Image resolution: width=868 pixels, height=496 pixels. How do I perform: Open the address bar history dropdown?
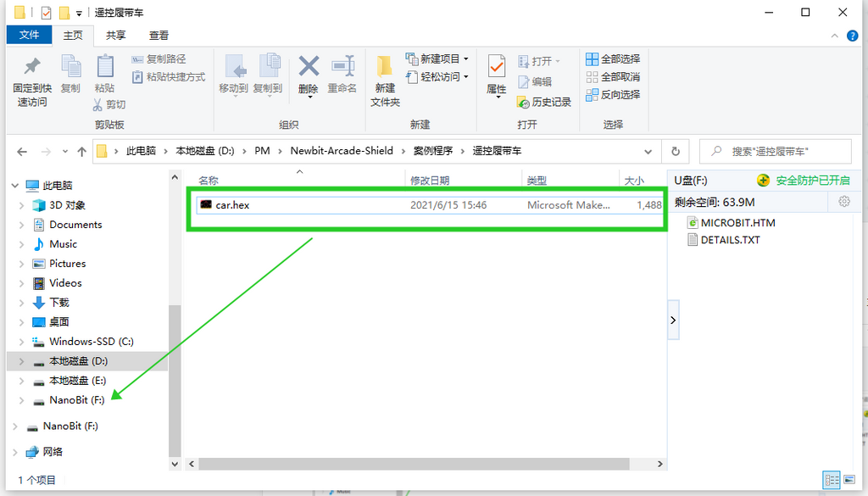coord(648,151)
